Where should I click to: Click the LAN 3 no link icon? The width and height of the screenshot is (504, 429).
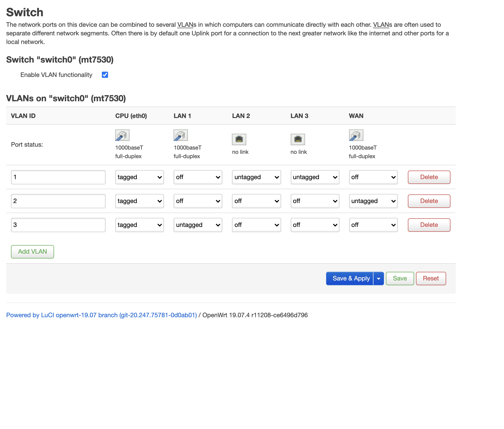298,139
